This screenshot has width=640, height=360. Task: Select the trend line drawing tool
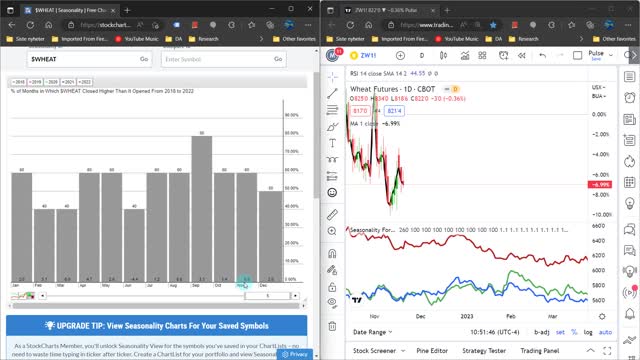332,93
